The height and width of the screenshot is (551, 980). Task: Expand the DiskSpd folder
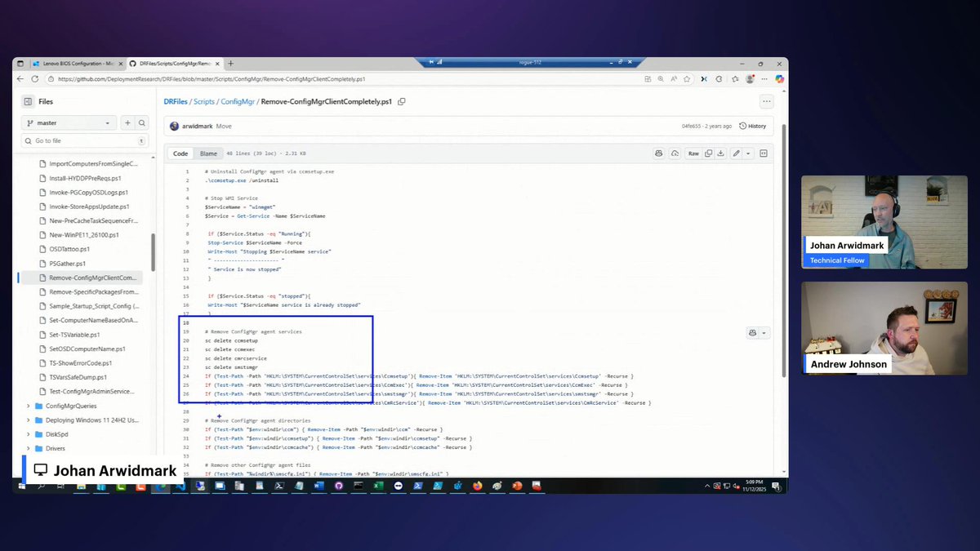[29, 434]
